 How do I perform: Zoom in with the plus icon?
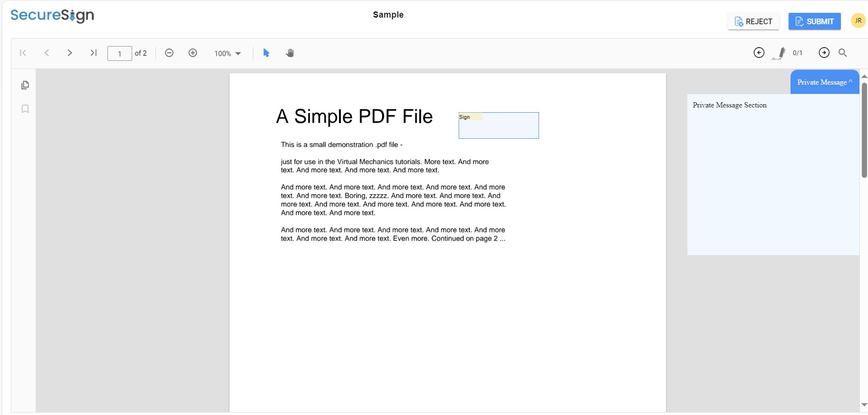click(193, 53)
